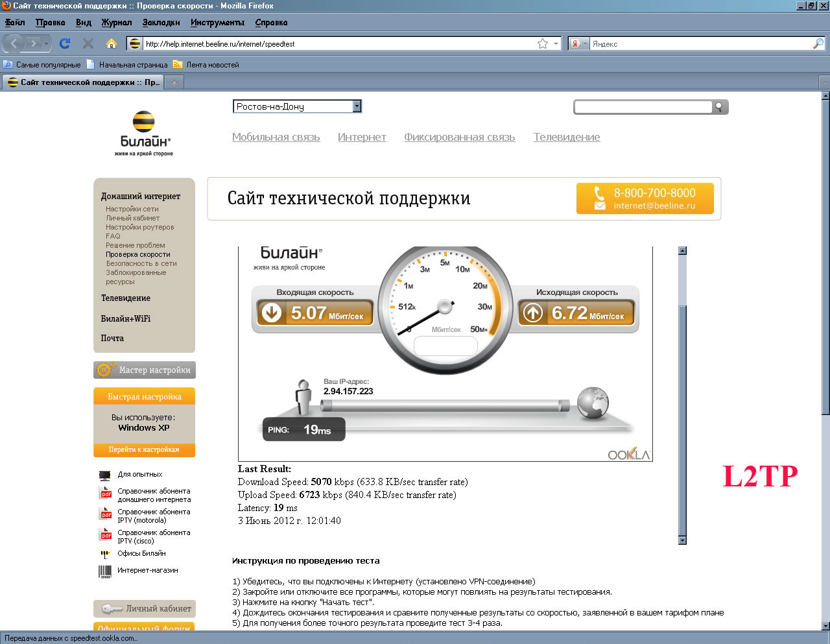This screenshot has width=830, height=644.
Task: Click the URL address input field
Action: (x=340, y=44)
